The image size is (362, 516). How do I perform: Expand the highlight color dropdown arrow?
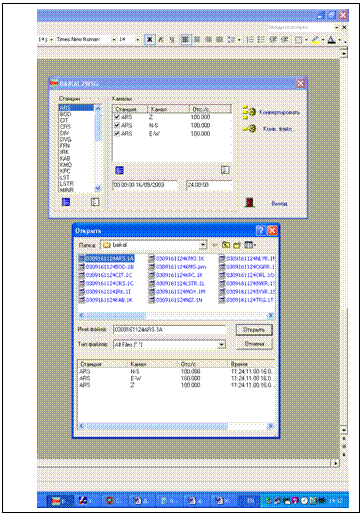[323, 40]
